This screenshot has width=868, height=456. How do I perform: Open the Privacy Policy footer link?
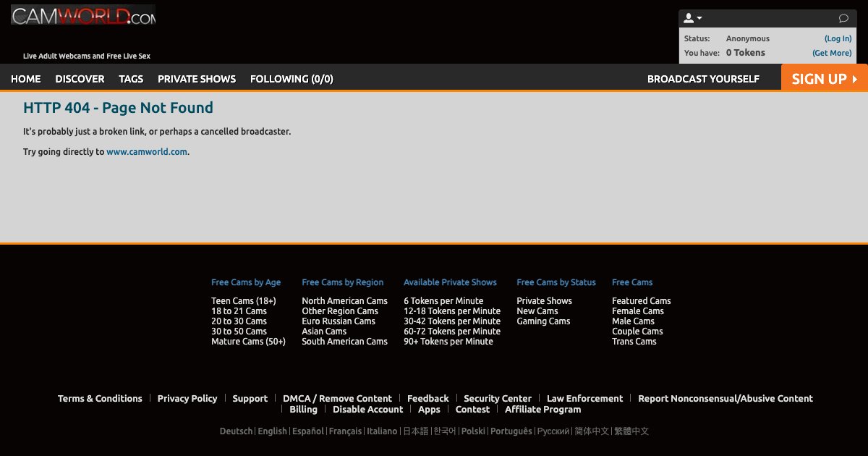pos(187,399)
